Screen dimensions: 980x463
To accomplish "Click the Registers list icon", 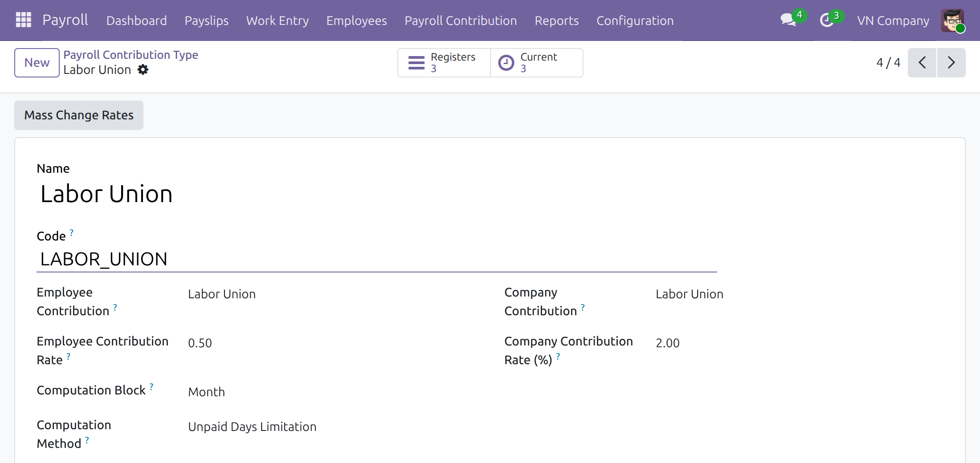I will coord(416,63).
